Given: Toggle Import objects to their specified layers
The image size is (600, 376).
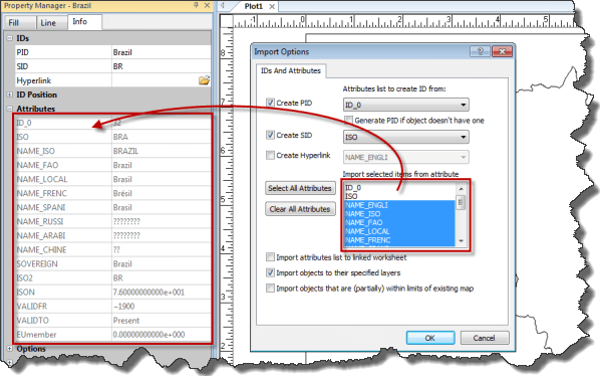Looking at the screenshot, I should click(270, 272).
